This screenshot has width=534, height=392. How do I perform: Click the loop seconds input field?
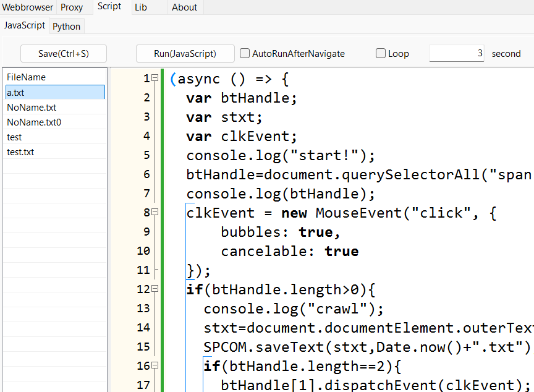tap(456, 54)
